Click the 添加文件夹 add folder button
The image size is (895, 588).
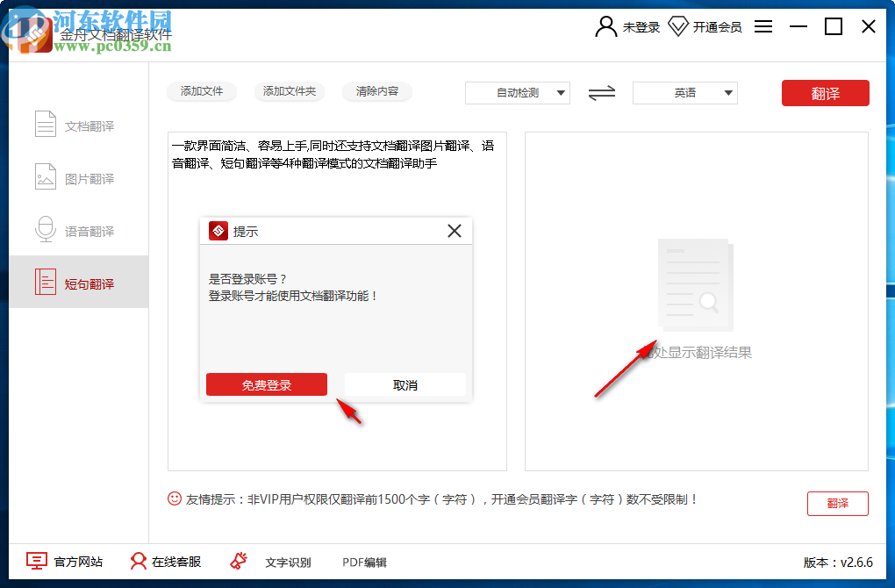[289, 90]
